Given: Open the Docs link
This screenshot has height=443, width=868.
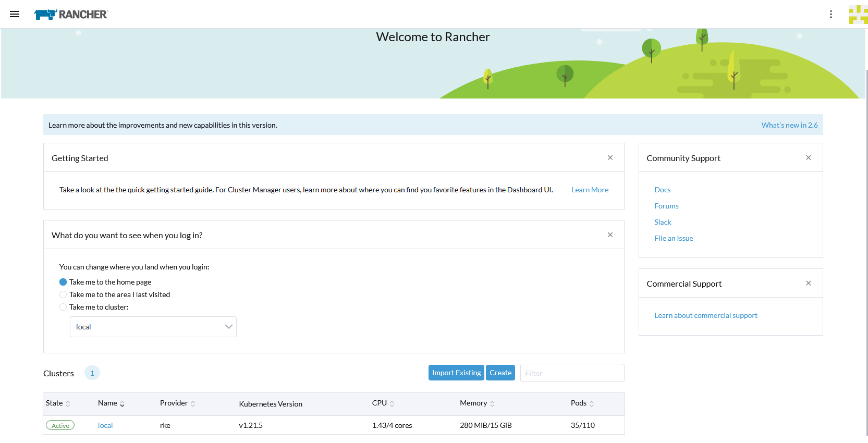Looking at the screenshot, I should tap(662, 190).
